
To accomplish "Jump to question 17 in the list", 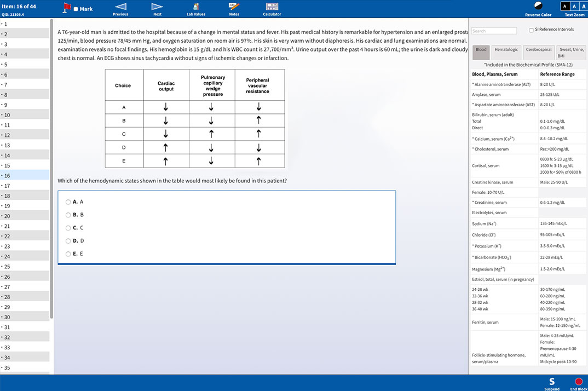I will pos(25,186).
